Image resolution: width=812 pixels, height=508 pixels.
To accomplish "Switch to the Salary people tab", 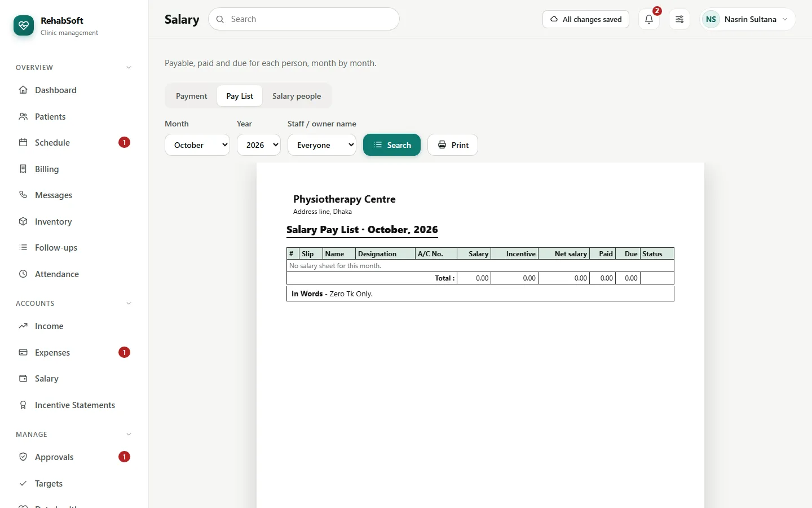I will click(297, 96).
